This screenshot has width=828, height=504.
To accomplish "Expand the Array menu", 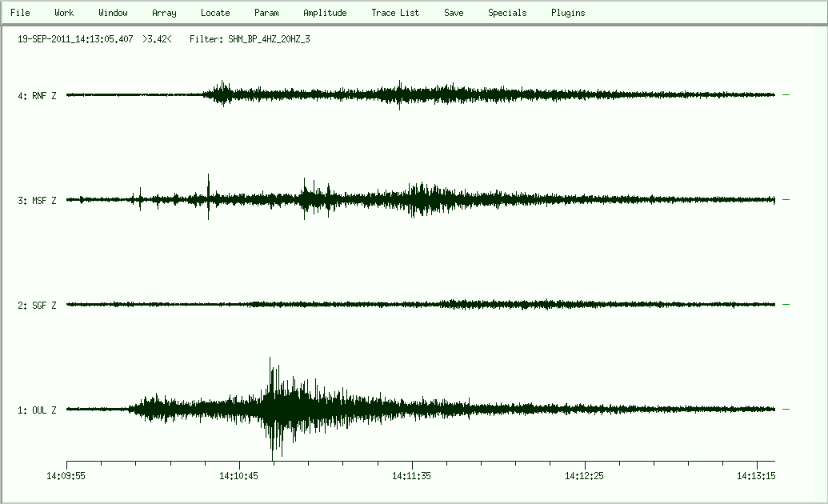I will tap(164, 13).
